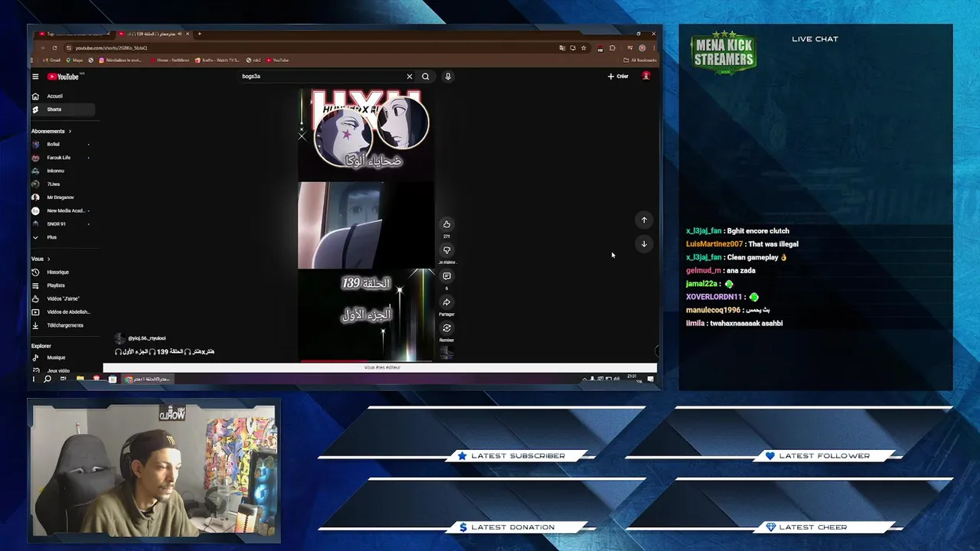Click the Chrome address bar URL
The height and width of the screenshot is (551, 980).
point(112,47)
